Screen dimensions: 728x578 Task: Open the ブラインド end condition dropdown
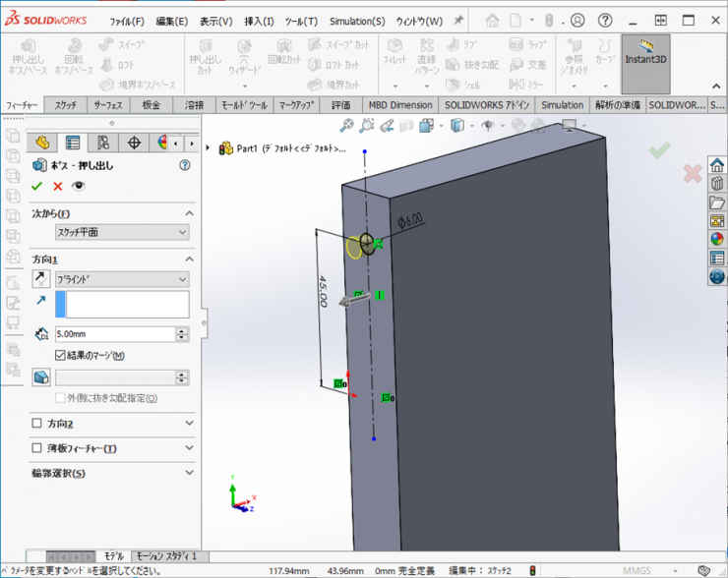(x=122, y=279)
